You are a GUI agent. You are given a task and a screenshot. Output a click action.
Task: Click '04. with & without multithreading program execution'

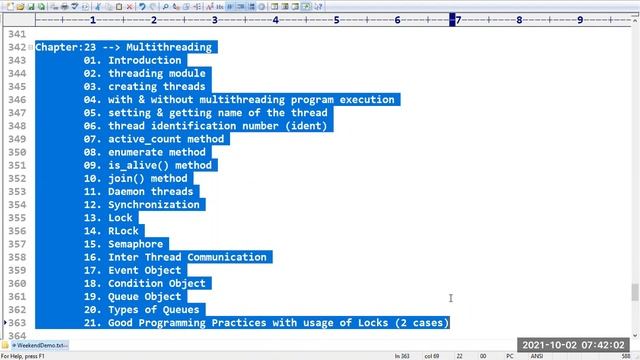coord(239,100)
